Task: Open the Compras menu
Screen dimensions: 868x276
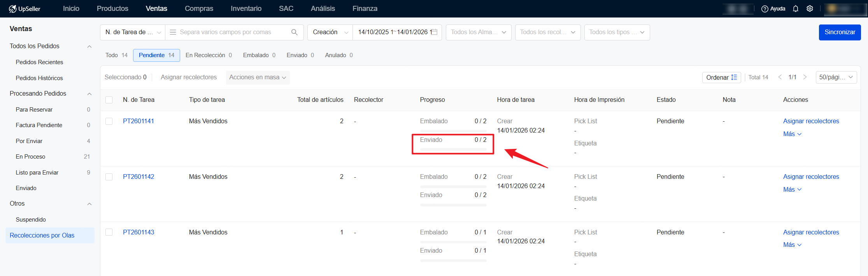Action: pyautogui.click(x=199, y=9)
